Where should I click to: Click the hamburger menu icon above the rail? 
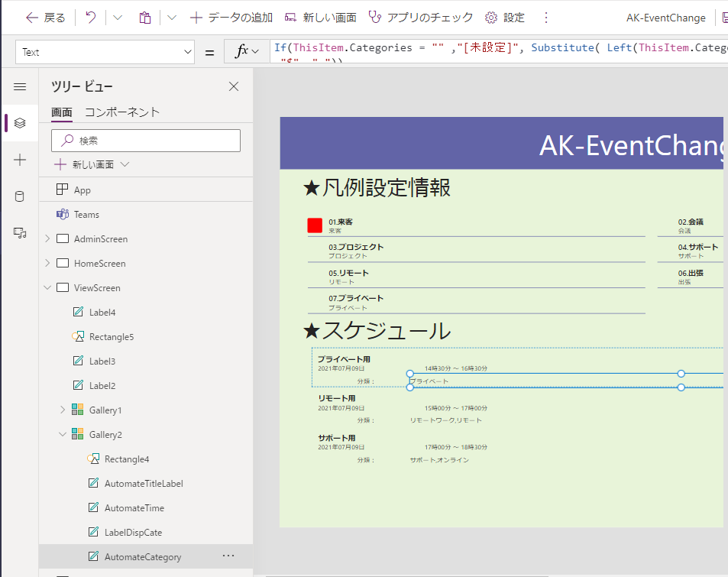(x=19, y=86)
